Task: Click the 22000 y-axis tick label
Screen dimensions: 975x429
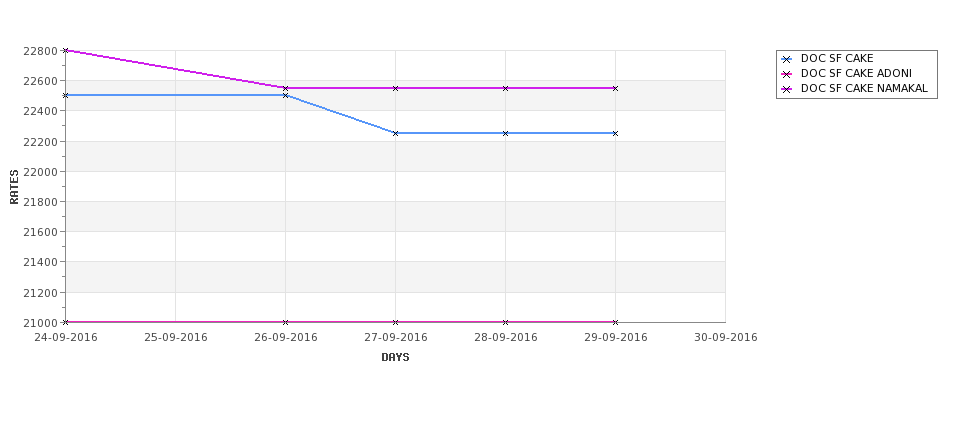Action: tap(40, 172)
